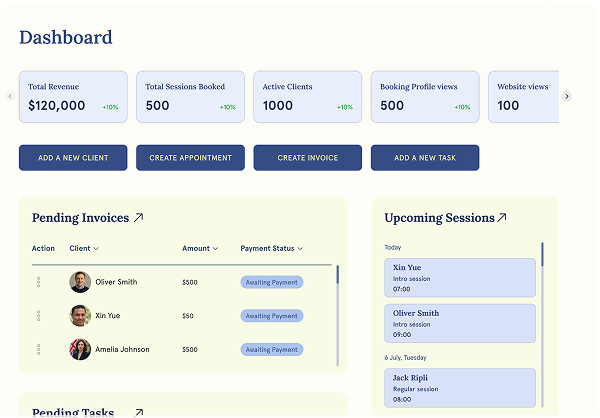Click Add a New Task button
Screen dimensions: 600x418
[x=425, y=158]
